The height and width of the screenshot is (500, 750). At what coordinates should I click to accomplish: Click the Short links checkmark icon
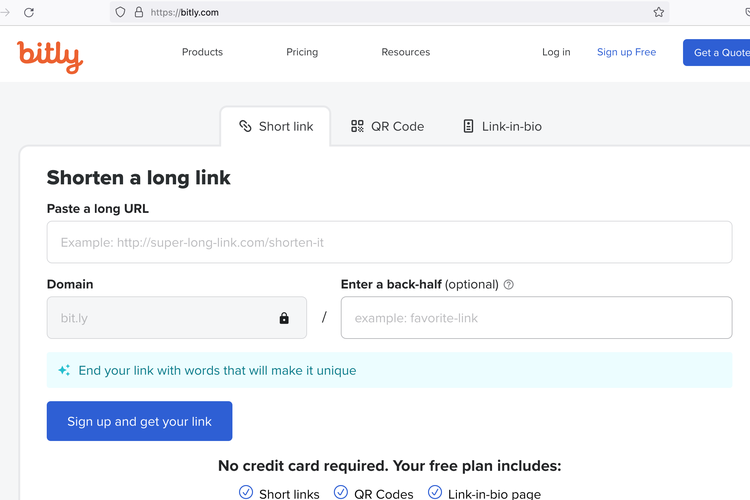click(x=246, y=492)
